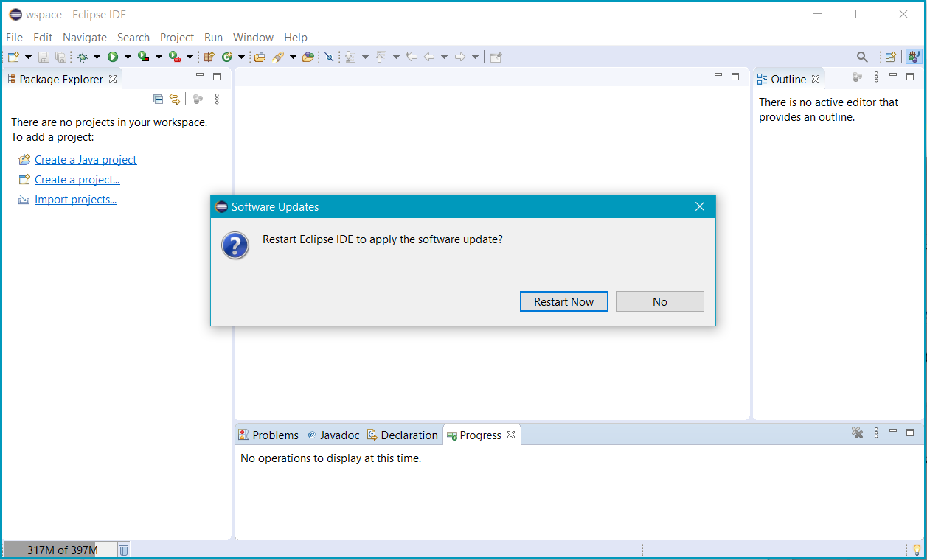Switch to the Declaration tab
Screen dimensions: 927x560
coord(403,435)
